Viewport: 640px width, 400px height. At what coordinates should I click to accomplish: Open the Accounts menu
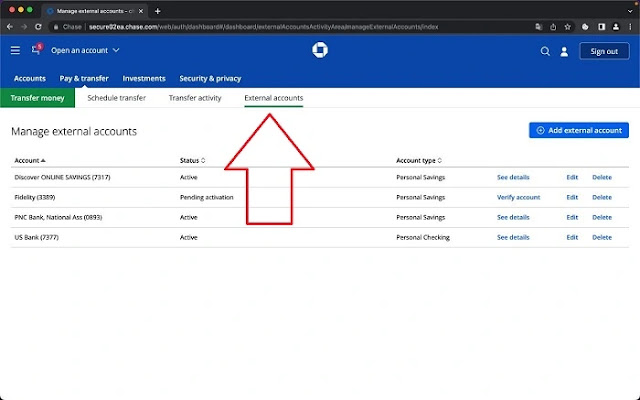[x=30, y=78]
